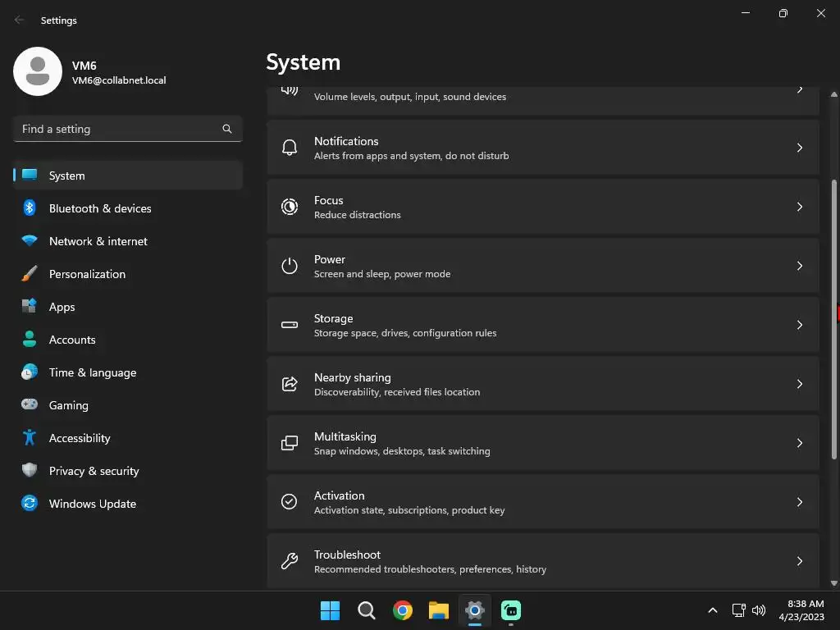Screen dimensions: 840x630
Task: Click the Activation checkmark icon
Action: coord(290,502)
